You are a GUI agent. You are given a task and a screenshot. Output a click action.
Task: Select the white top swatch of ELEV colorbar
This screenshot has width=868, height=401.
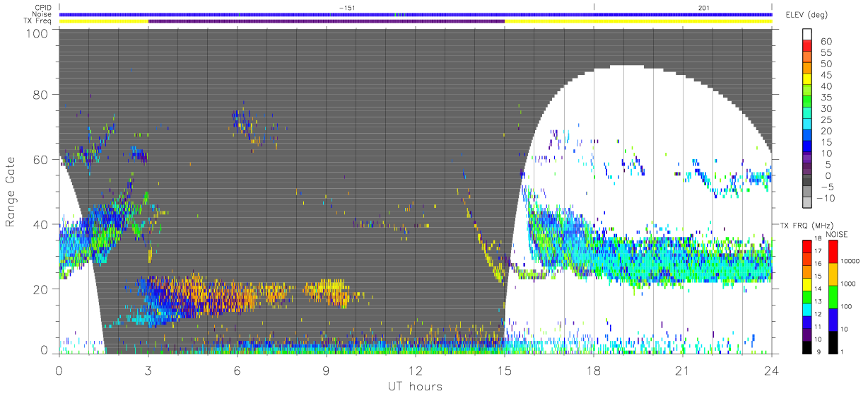(x=808, y=34)
